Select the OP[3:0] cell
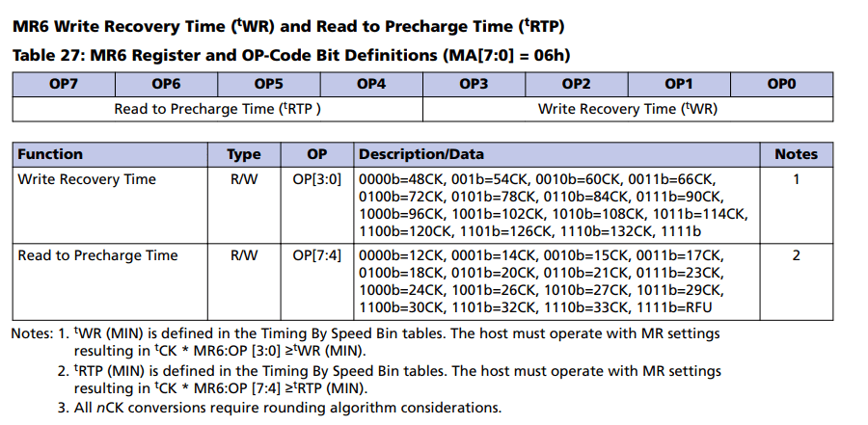The width and height of the screenshot is (868, 425). click(317, 179)
